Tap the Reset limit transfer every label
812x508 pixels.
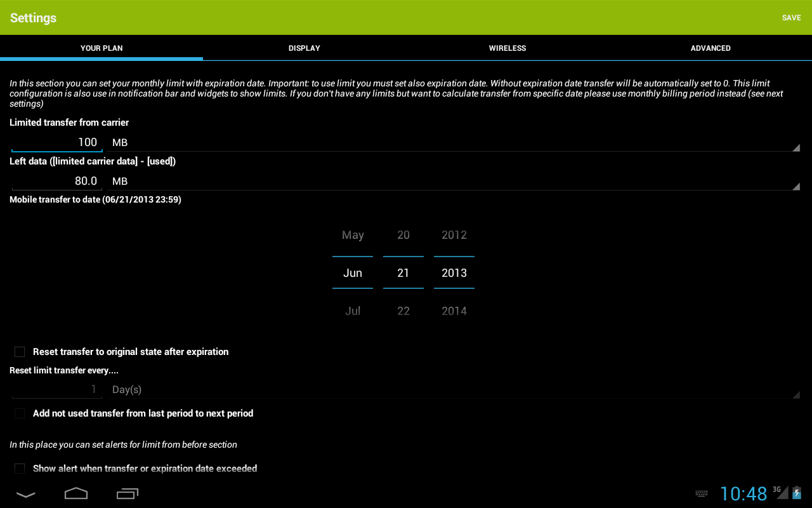pyautogui.click(x=64, y=370)
